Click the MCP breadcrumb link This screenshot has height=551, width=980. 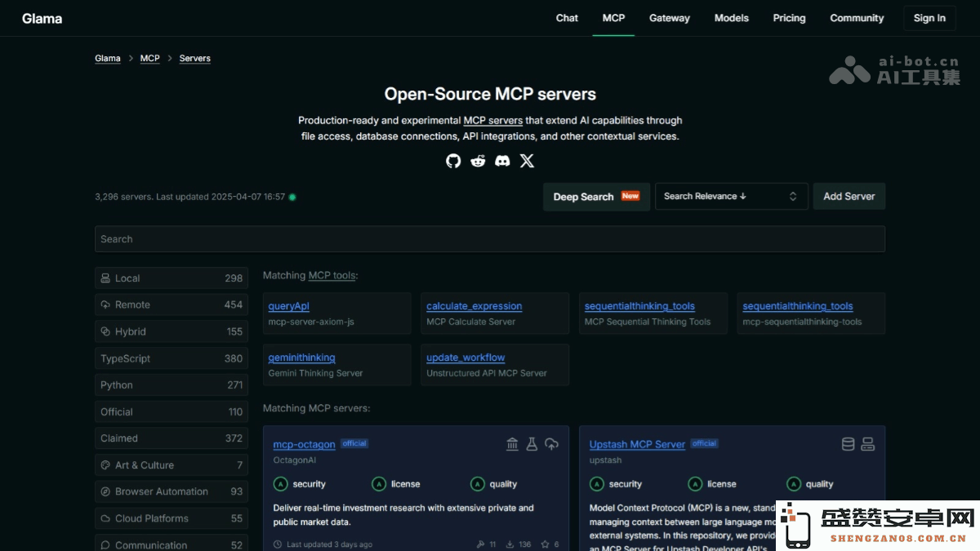[x=150, y=58]
